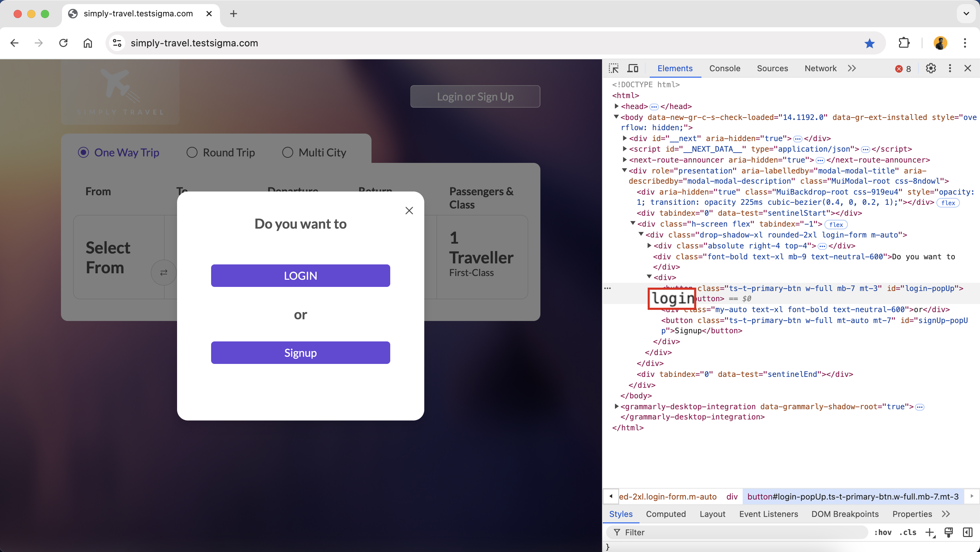The image size is (980, 552).
Task: Close the DevTools panel
Action: (x=968, y=68)
